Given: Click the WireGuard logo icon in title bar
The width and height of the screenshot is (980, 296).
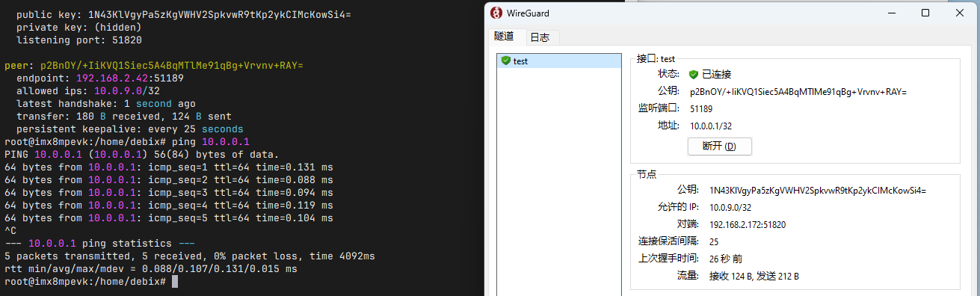Looking at the screenshot, I should 495,13.
